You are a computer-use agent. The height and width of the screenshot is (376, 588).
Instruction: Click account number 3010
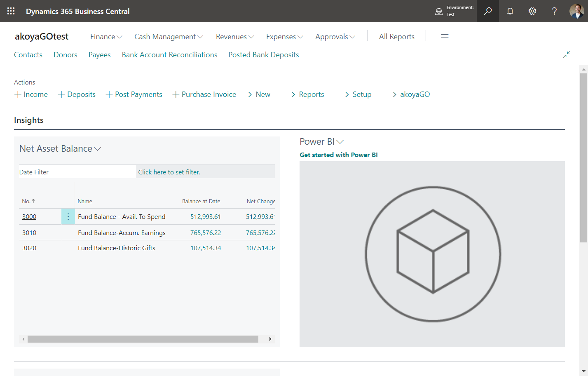[29, 233]
